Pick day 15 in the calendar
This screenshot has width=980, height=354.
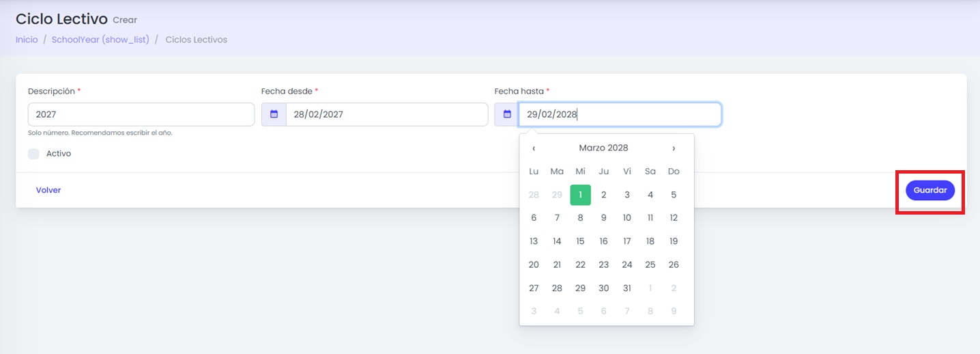click(x=580, y=241)
